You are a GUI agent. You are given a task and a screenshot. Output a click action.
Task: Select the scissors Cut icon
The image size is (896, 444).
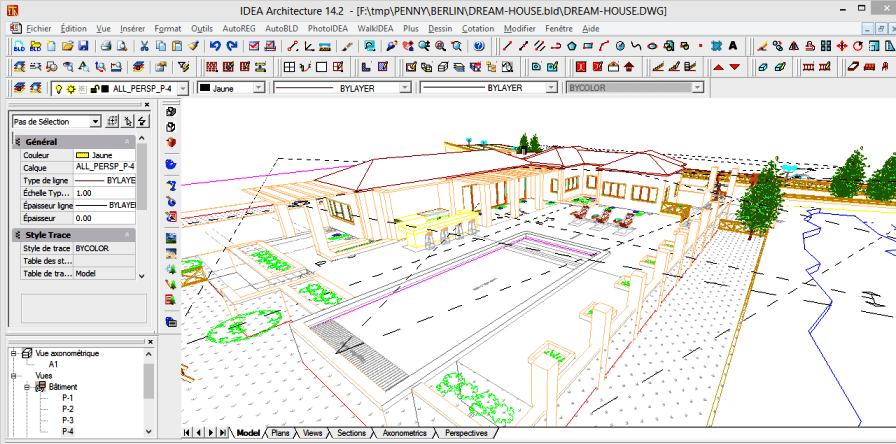pos(145,46)
